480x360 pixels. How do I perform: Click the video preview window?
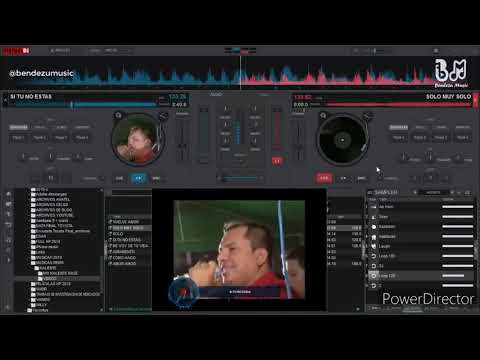click(239, 250)
